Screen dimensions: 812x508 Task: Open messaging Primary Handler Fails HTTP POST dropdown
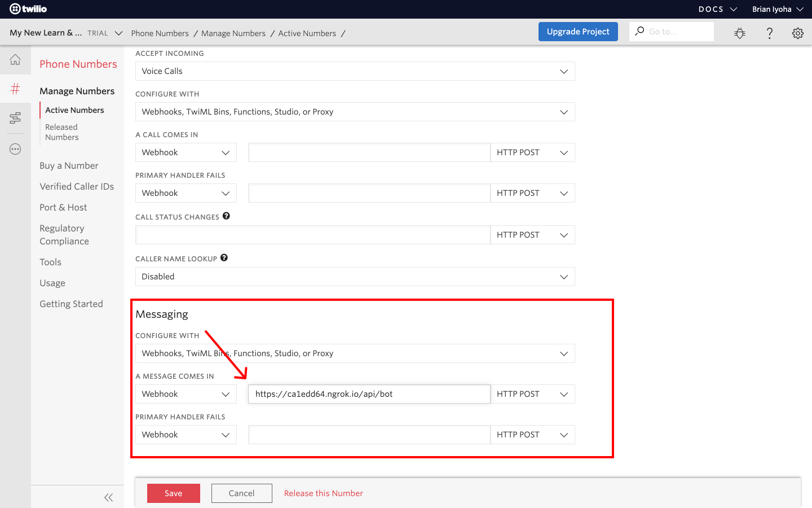533,435
